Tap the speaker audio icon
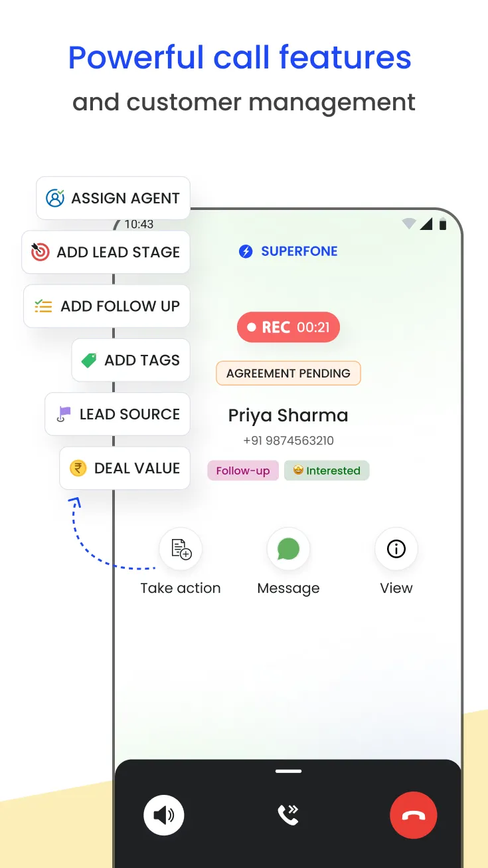 pyautogui.click(x=163, y=815)
